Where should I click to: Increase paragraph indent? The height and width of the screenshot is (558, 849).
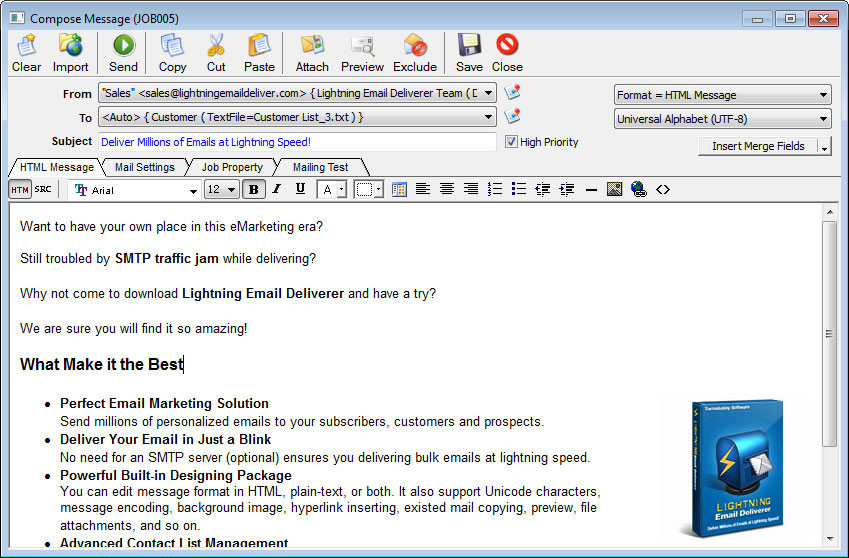click(x=566, y=189)
